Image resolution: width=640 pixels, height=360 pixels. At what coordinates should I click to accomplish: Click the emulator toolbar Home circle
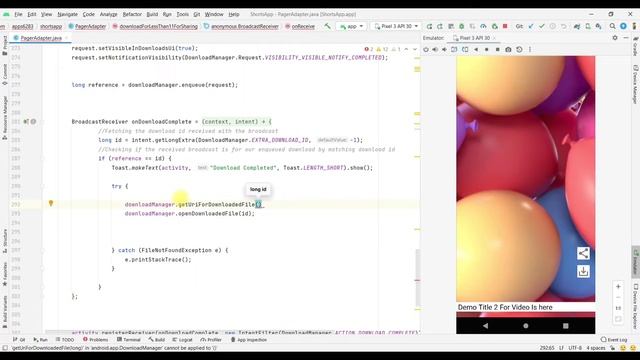click(487, 49)
